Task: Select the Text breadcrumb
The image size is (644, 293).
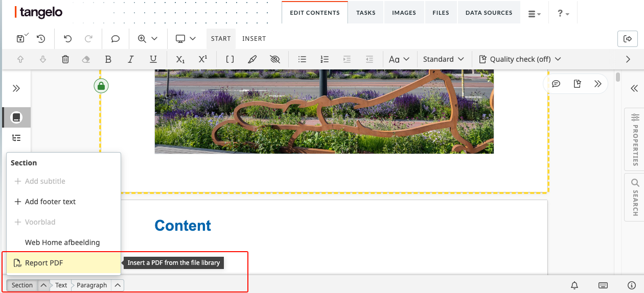Action: [x=61, y=285]
